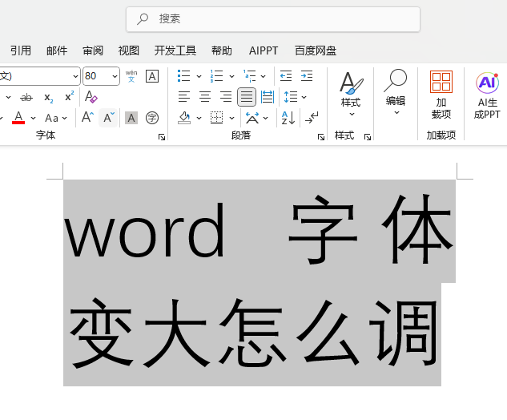Screen dimensions: 507x420
Task: Click the phonetic guide (wén) icon
Action: [131, 76]
